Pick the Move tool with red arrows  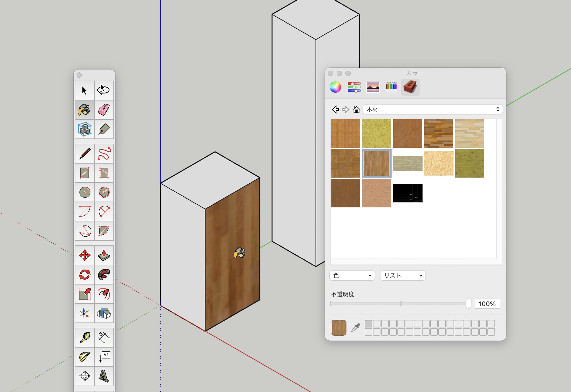coord(84,255)
